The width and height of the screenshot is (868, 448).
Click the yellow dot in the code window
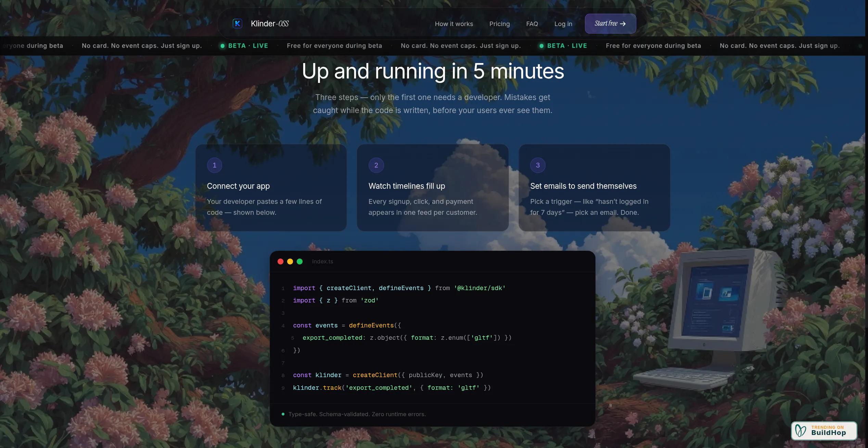tap(290, 262)
